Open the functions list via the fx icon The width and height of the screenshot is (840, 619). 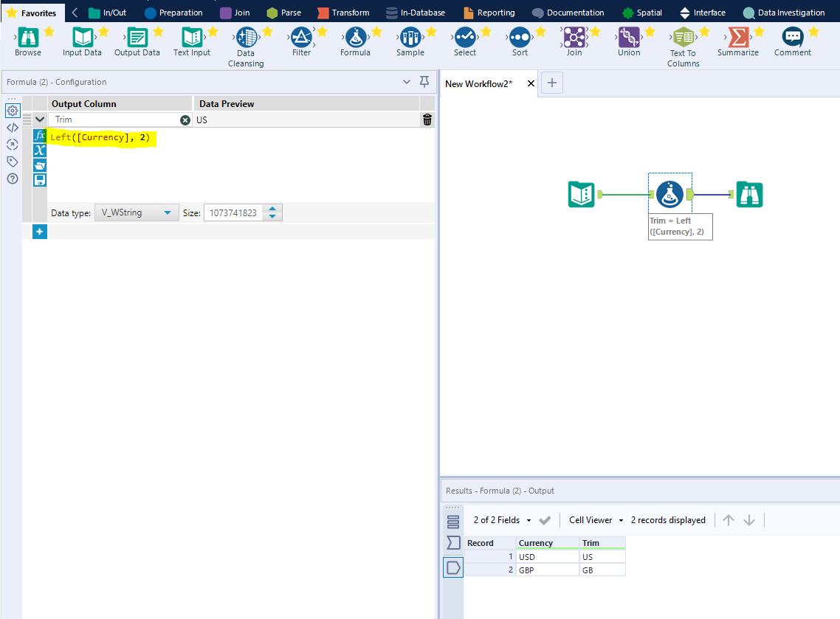40,136
